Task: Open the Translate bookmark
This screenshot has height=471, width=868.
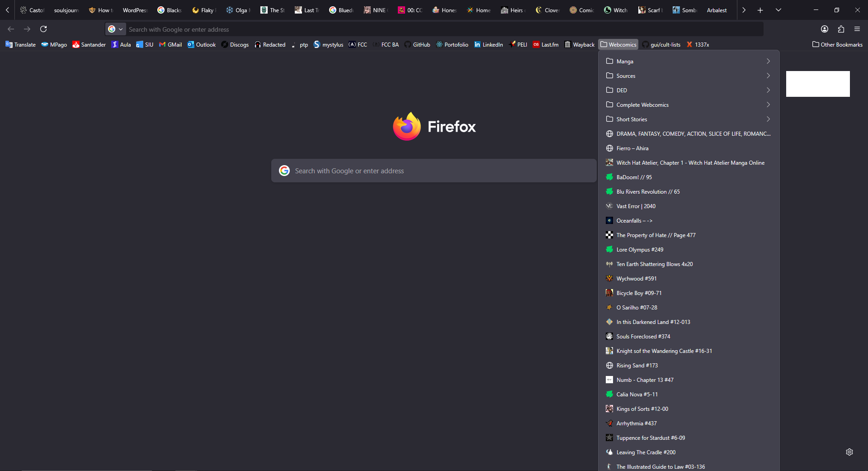Action: coord(21,44)
